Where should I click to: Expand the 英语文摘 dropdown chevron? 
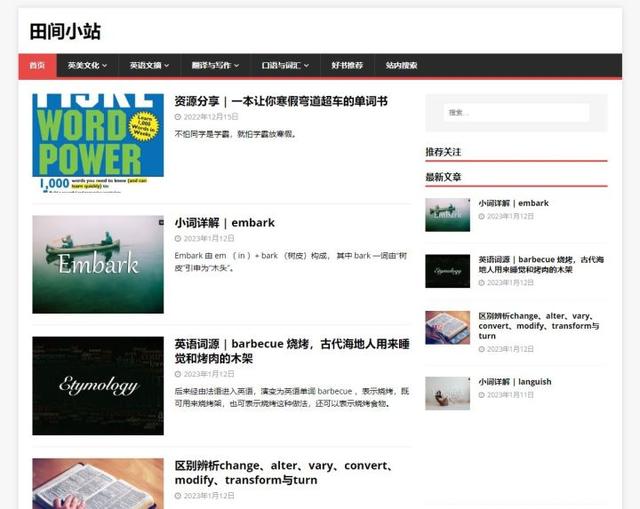pyautogui.click(x=167, y=66)
